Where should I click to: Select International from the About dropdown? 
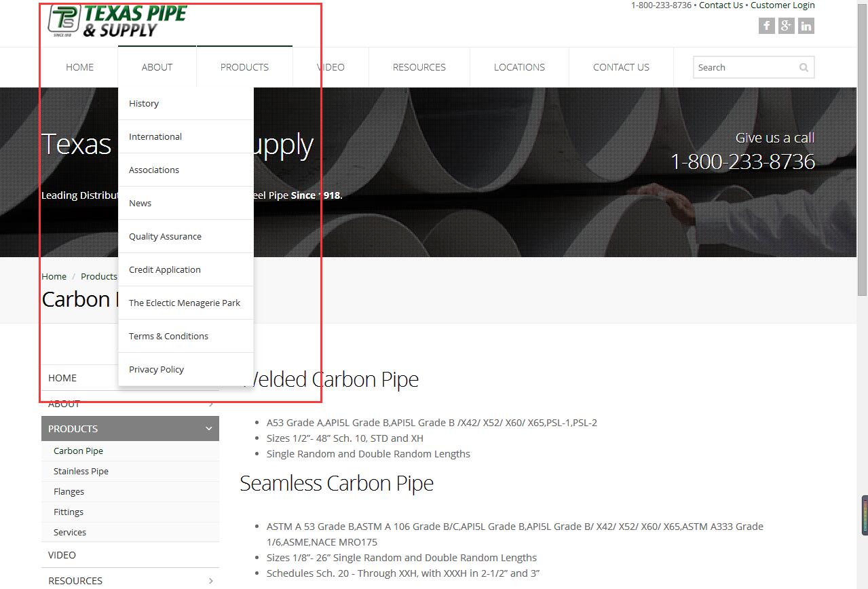click(x=186, y=136)
